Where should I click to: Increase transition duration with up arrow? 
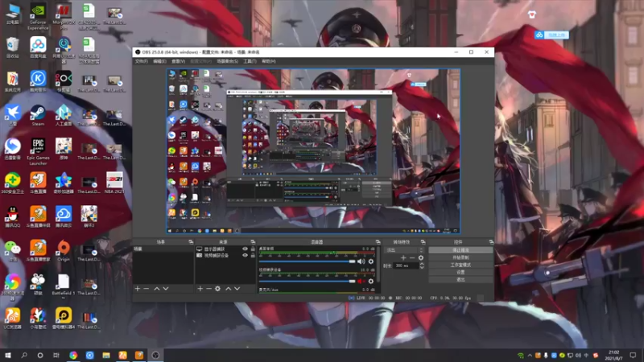[x=422, y=264]
